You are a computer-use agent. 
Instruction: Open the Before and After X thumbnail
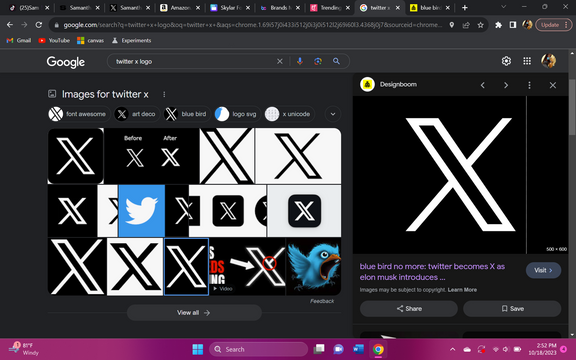152,156
